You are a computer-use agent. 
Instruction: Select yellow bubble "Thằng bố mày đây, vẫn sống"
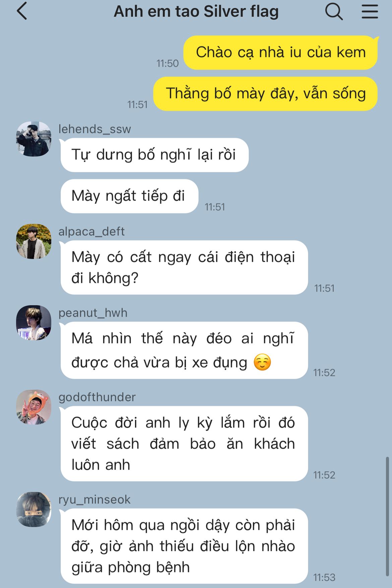coord(266,94)
